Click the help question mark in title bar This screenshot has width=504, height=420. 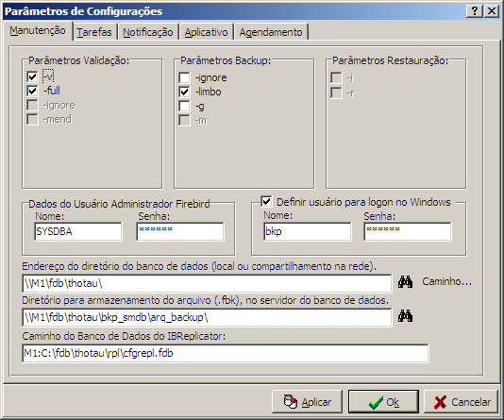(x=474, y=11)
